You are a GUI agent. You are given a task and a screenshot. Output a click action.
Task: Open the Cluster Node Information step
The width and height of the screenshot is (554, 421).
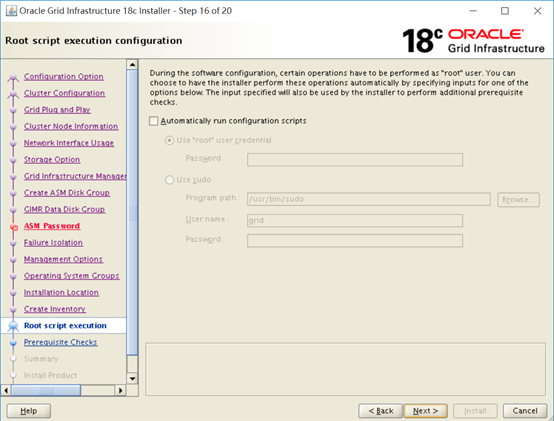tap(71, 126)
